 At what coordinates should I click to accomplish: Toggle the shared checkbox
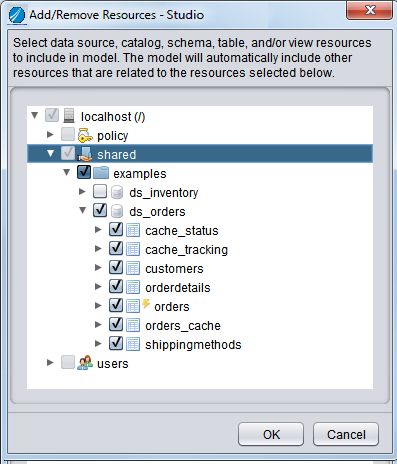tap(68, 153)
